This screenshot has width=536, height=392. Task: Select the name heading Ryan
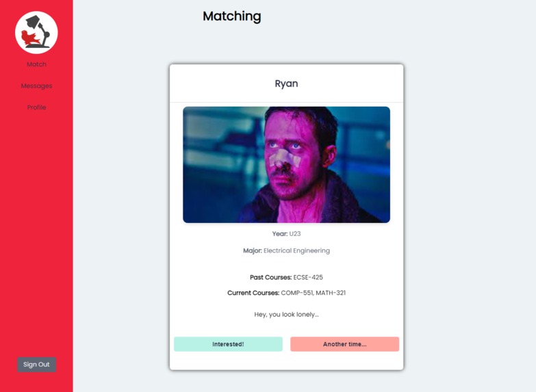(286, 83)
